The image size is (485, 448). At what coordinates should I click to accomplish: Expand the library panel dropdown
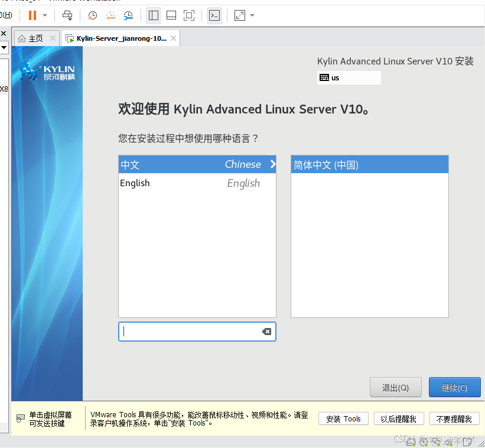pyautogui.click(x=4, y=47)
